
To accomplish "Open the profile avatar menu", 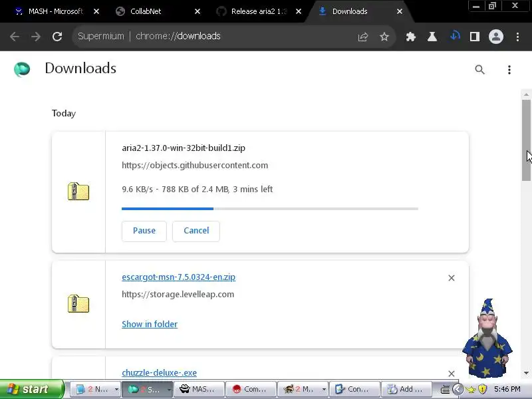I will (x=495, y=37).
